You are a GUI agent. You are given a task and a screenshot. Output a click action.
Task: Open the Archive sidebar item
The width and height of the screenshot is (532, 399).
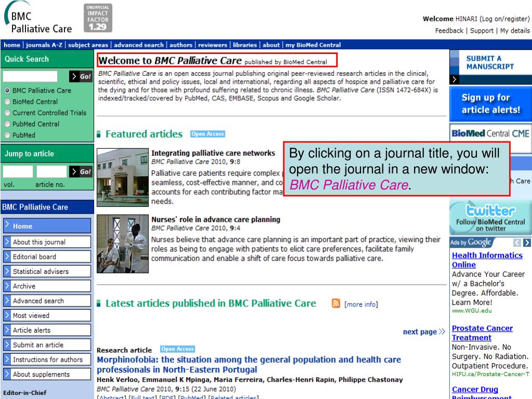[47, 286]
